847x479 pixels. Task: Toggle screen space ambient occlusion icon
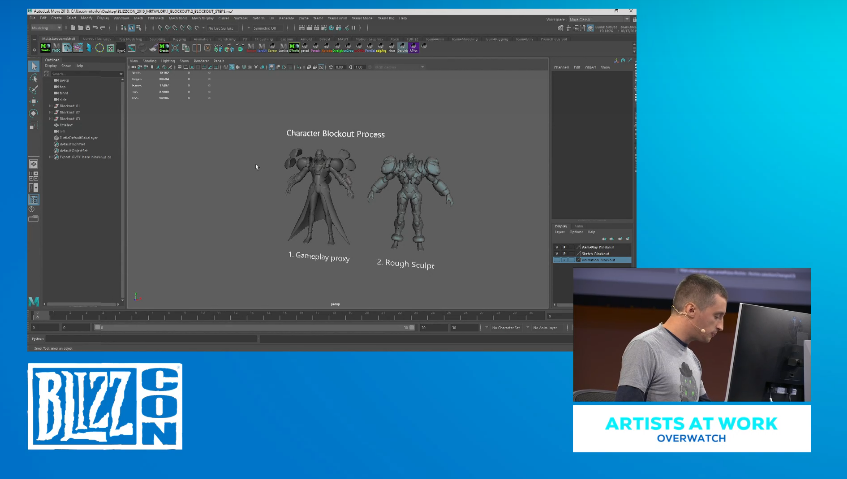coord(272,67)
